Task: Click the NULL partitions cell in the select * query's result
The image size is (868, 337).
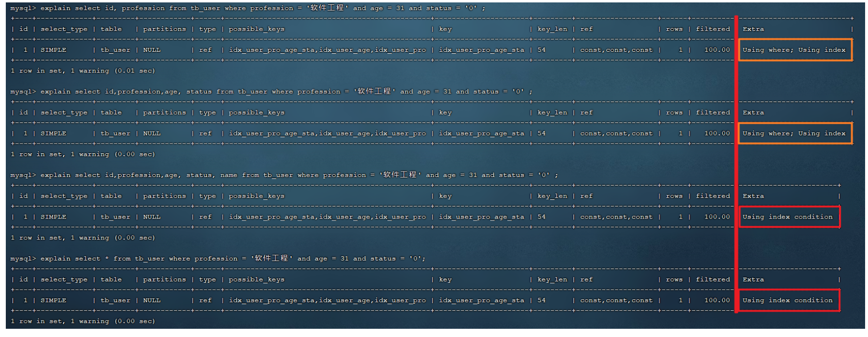Action: (x=151, y=300)
